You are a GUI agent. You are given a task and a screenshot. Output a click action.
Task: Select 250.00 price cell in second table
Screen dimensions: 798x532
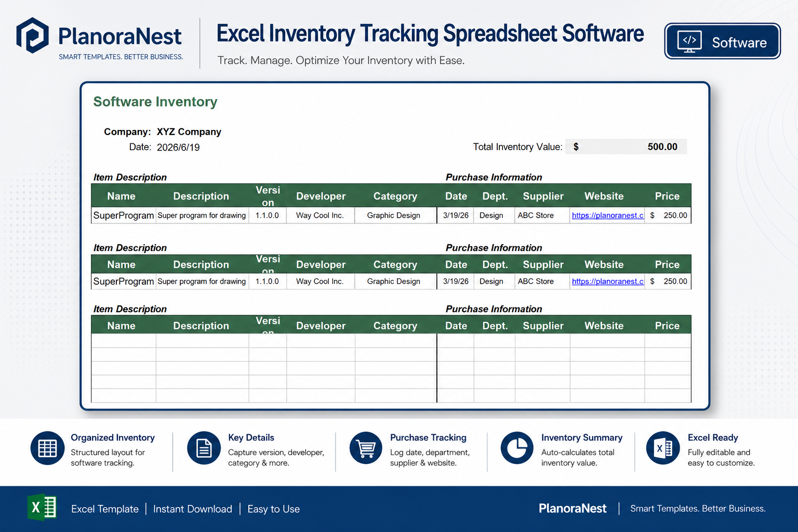(668, 281)
